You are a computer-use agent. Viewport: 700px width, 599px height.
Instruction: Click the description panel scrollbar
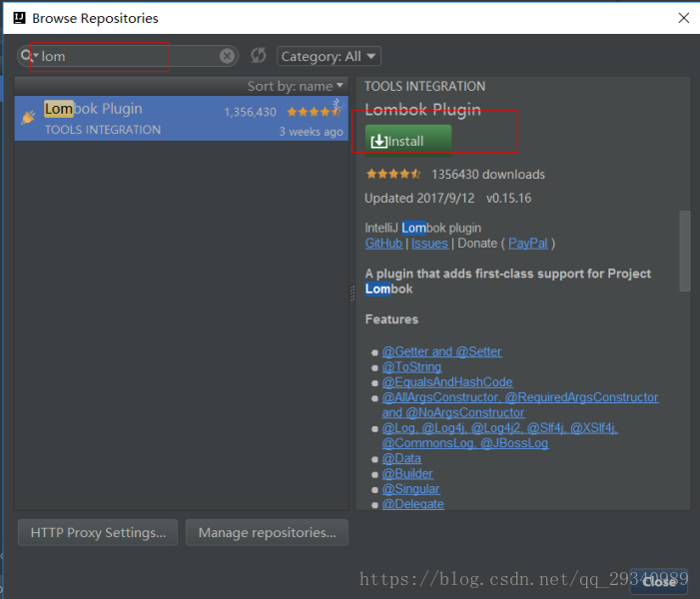click(685, 251)
